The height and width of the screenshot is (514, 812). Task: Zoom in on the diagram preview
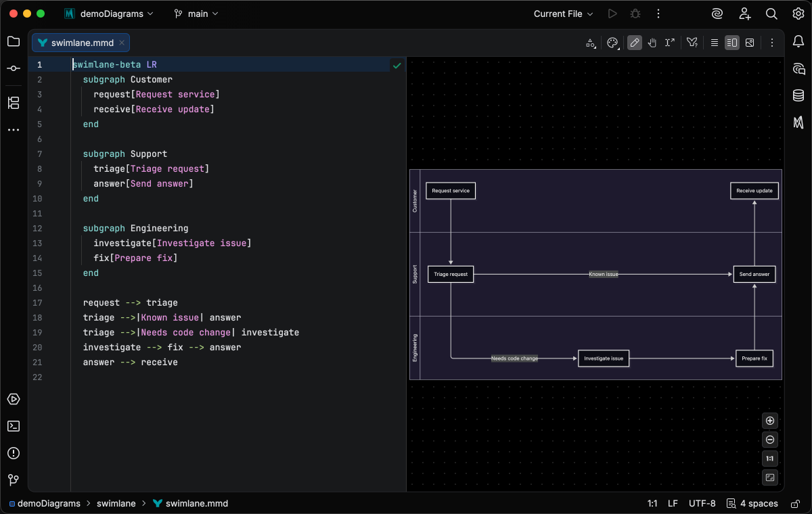point(770,421)
